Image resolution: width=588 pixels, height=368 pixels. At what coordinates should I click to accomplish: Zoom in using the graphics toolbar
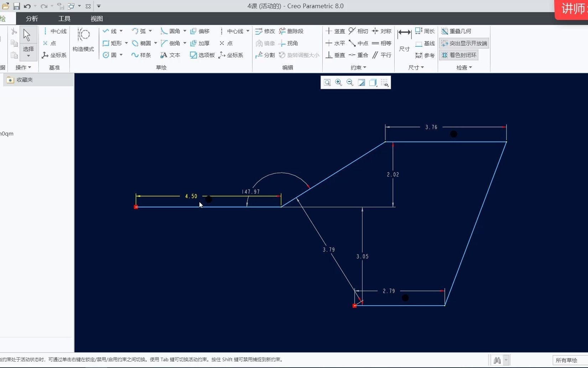(x=338, y=83)
